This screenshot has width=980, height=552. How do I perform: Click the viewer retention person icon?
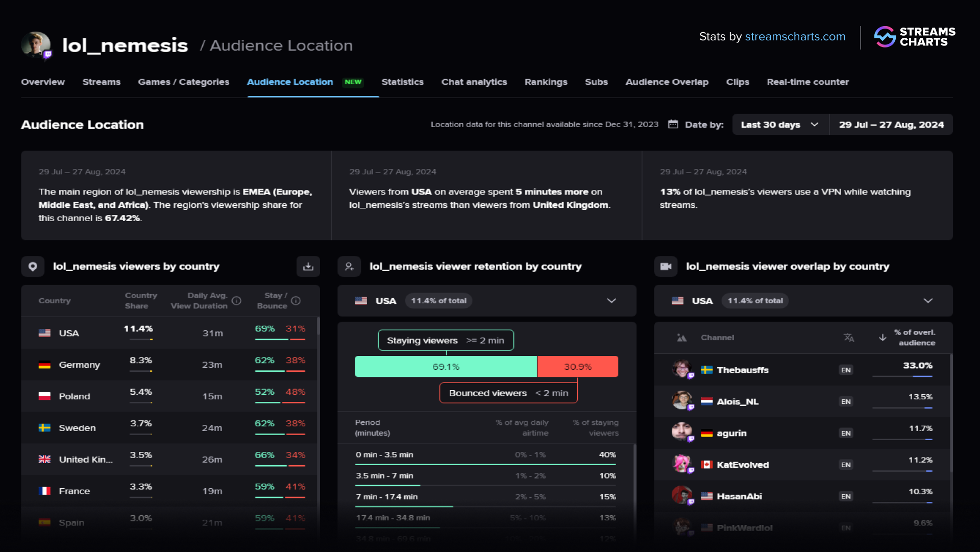(x=349, y=266)
